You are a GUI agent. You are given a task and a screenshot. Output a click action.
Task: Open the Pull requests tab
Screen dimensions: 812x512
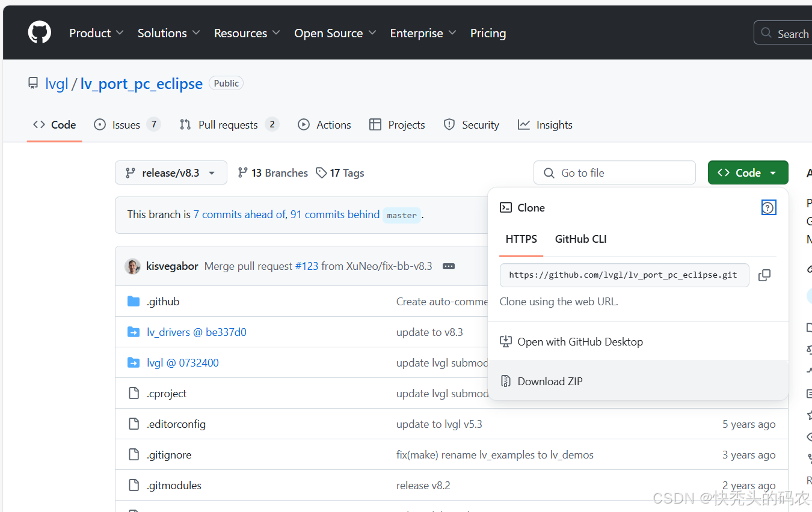click(229, 124)
